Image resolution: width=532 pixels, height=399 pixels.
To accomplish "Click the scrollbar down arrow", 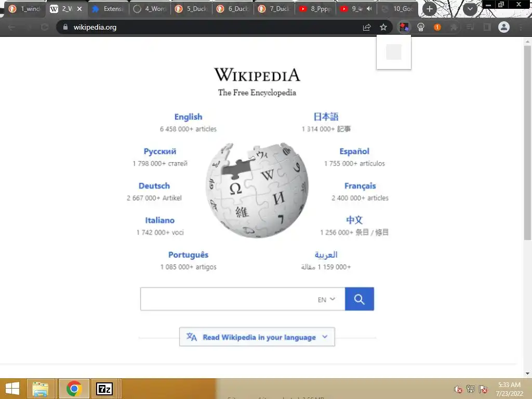I will coord(527,373).
